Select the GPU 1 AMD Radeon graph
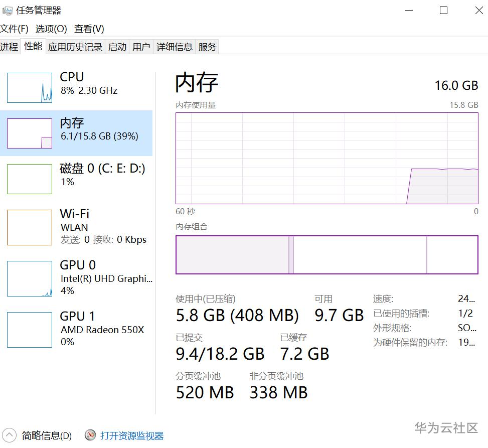Viewport: 488px width, 448px height. pyautogui.click(x=30, y=330)
